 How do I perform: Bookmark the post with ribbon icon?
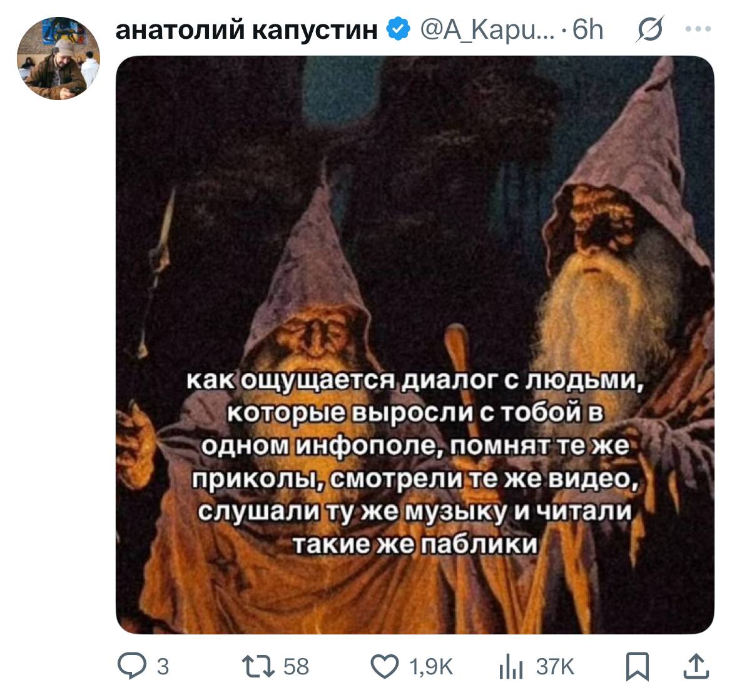(638, 666)
